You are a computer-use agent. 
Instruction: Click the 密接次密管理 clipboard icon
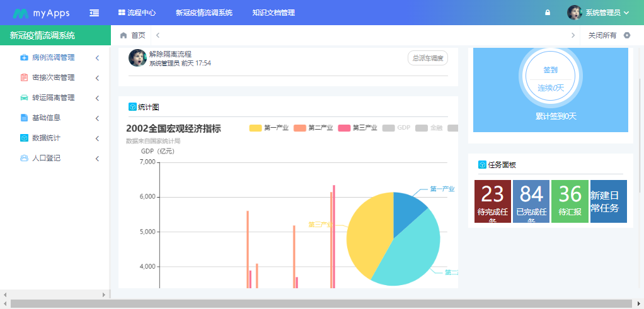point(24,78)
